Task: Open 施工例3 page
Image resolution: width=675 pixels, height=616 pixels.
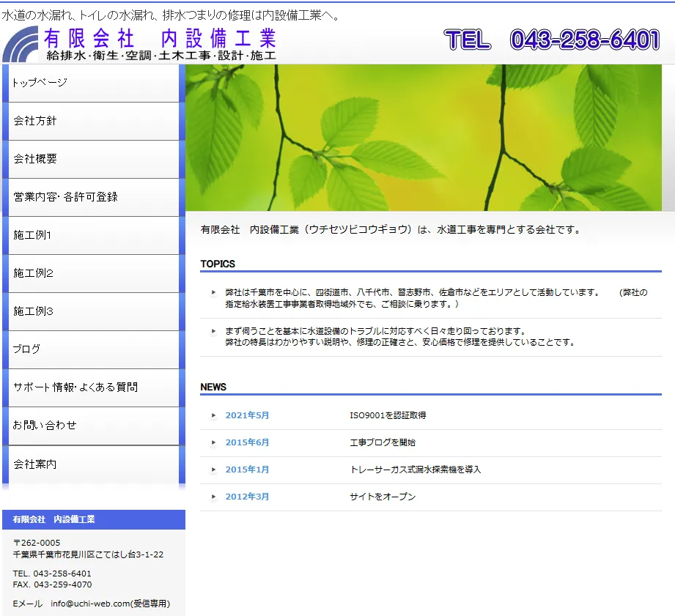Action: click(93, 311)
